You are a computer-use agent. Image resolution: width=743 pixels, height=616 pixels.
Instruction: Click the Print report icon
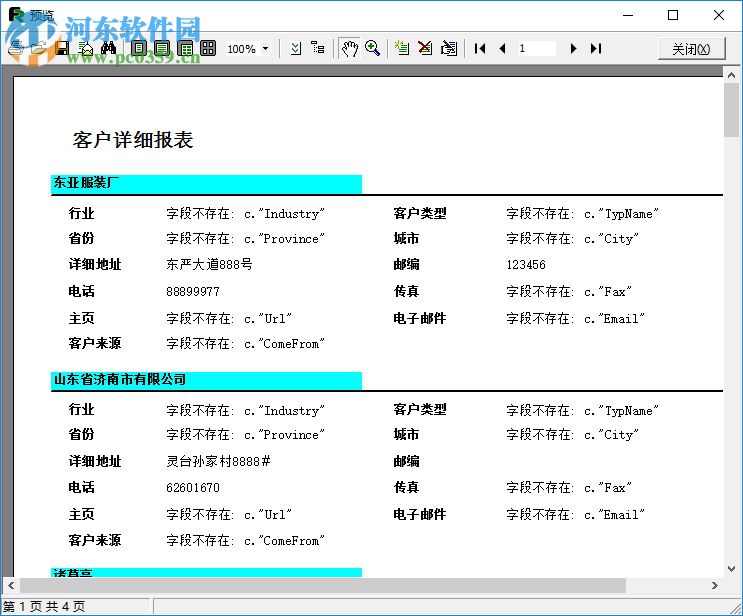click(x=17, y=48)
